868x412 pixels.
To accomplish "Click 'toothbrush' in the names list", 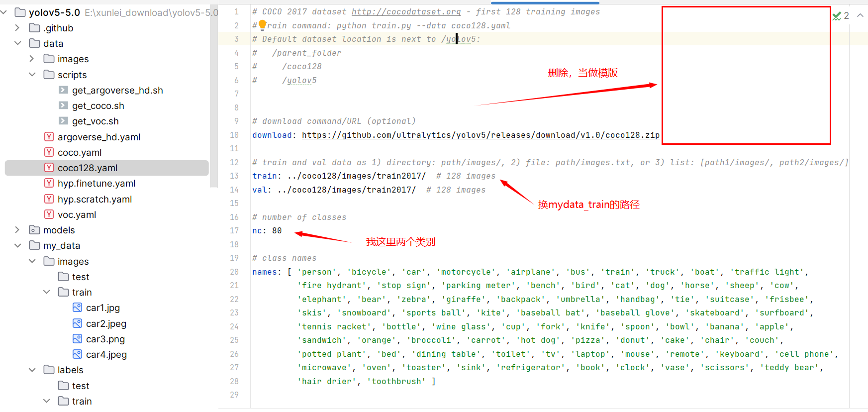I will (x=396, y=381).
